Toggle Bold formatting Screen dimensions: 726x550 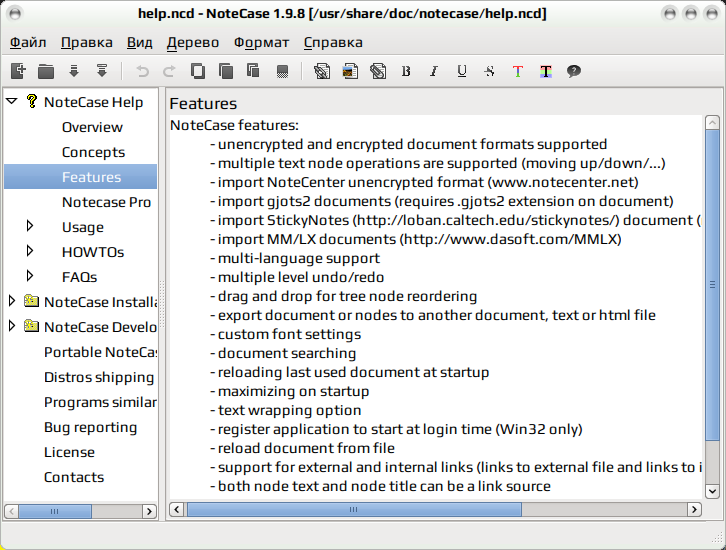(x=406, y=71)
